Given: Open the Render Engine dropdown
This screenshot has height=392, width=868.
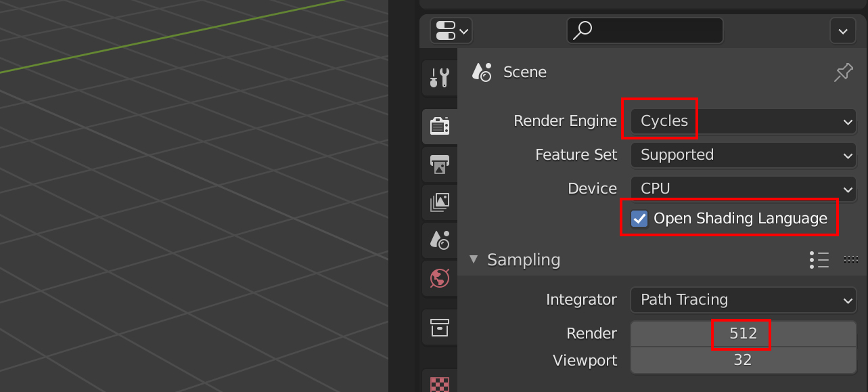Looking at the screenshot, I should point(744,122).
